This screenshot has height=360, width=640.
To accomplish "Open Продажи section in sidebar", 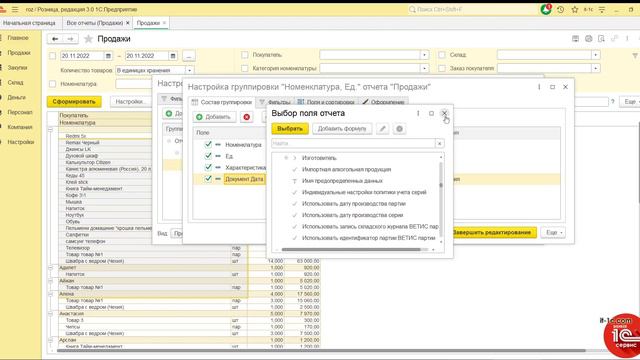I will pyautogui.click(x=19, y=53).
